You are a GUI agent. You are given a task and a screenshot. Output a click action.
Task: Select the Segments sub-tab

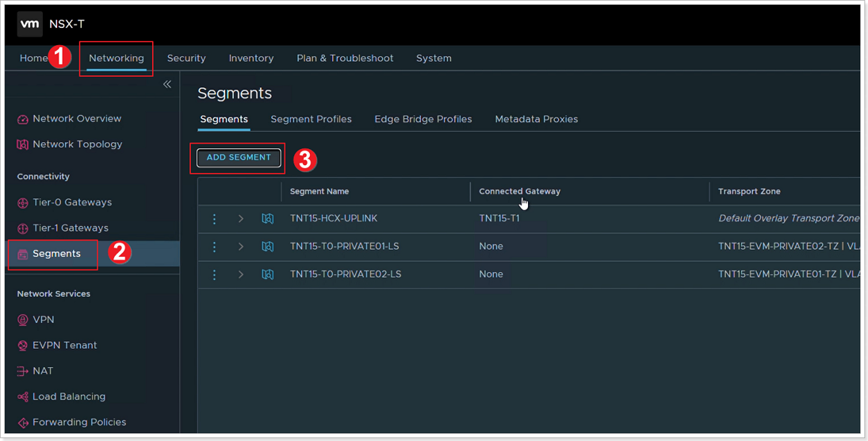[224, 119]
